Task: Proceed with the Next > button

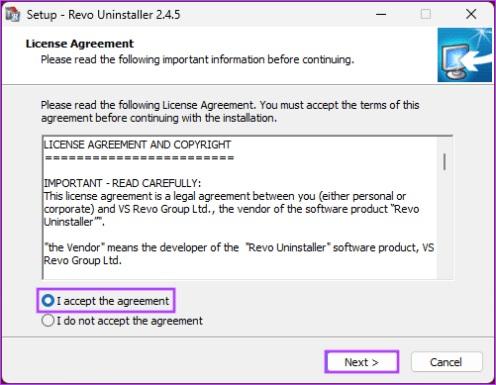Action: coord(362,362)
